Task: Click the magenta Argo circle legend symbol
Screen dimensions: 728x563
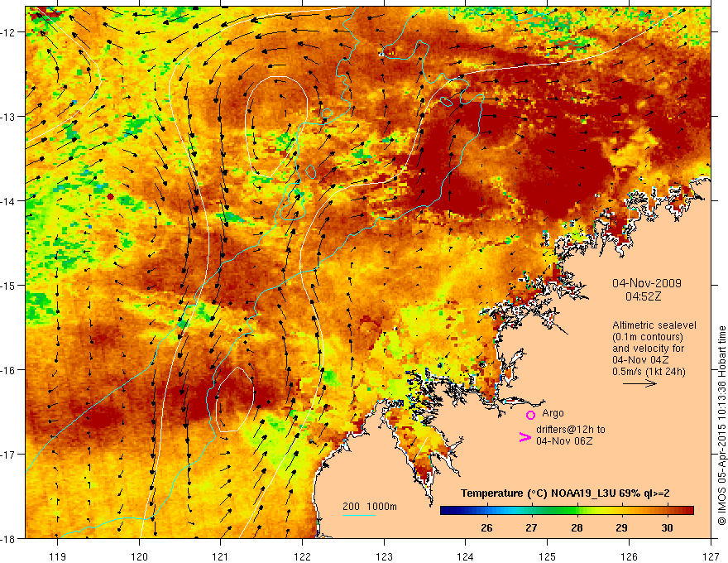Action: (x=530, y=415)
